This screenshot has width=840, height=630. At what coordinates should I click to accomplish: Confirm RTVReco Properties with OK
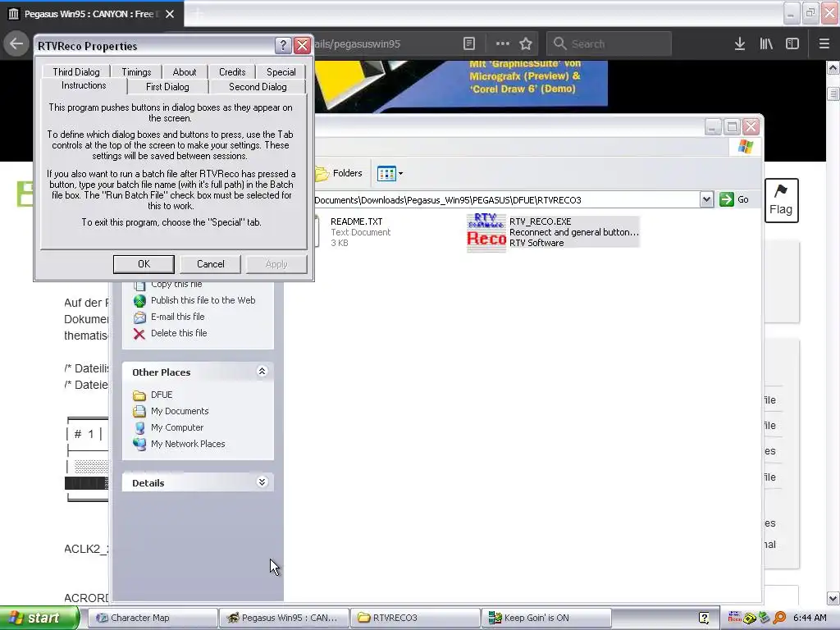144,263
